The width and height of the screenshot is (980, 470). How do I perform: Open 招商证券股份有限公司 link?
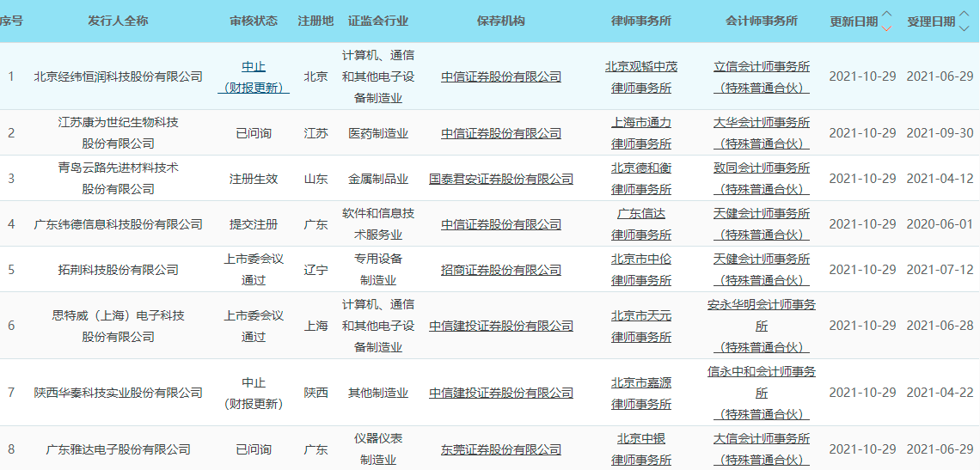(x=500, y=270)
